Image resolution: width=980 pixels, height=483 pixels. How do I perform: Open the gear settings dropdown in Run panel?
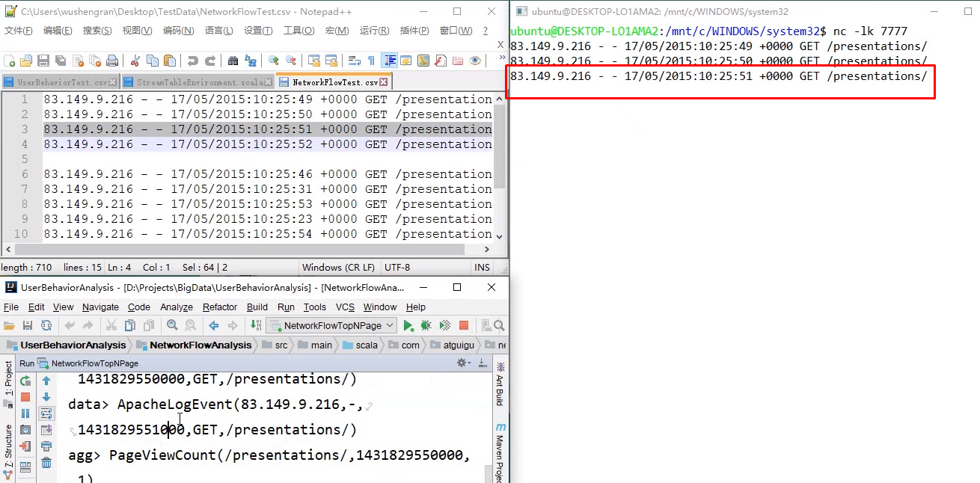pyautogui.click(x=462, y=361)
